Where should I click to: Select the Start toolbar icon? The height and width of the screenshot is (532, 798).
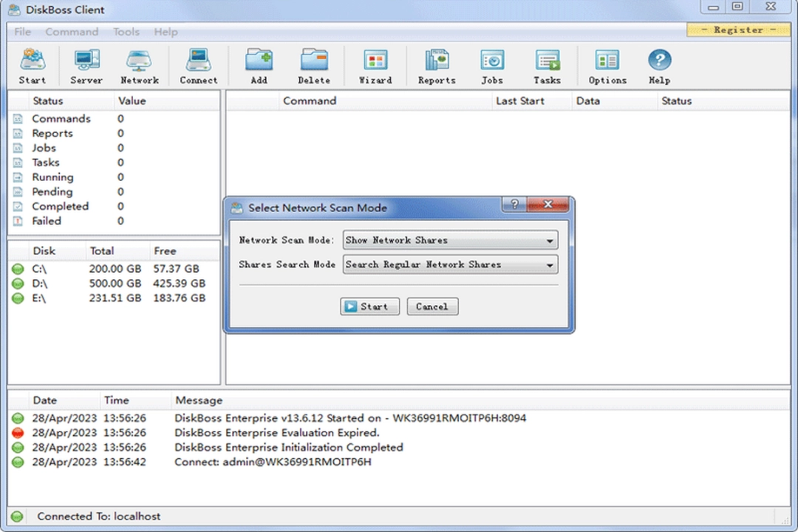[x=32, y=65]
